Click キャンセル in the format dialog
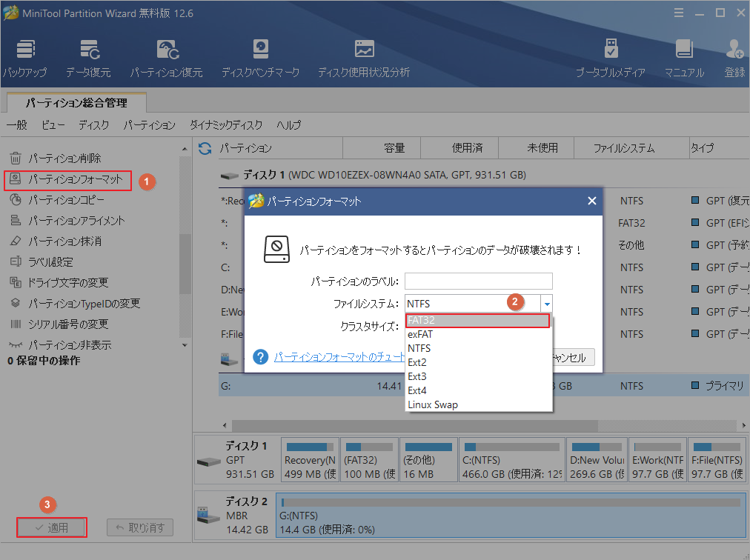The width and height of the screenshot is (750, 560). click(573, 357)
